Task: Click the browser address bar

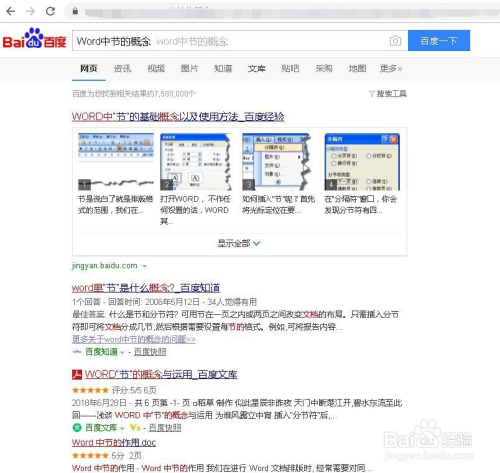Action: tap(282, 12)
